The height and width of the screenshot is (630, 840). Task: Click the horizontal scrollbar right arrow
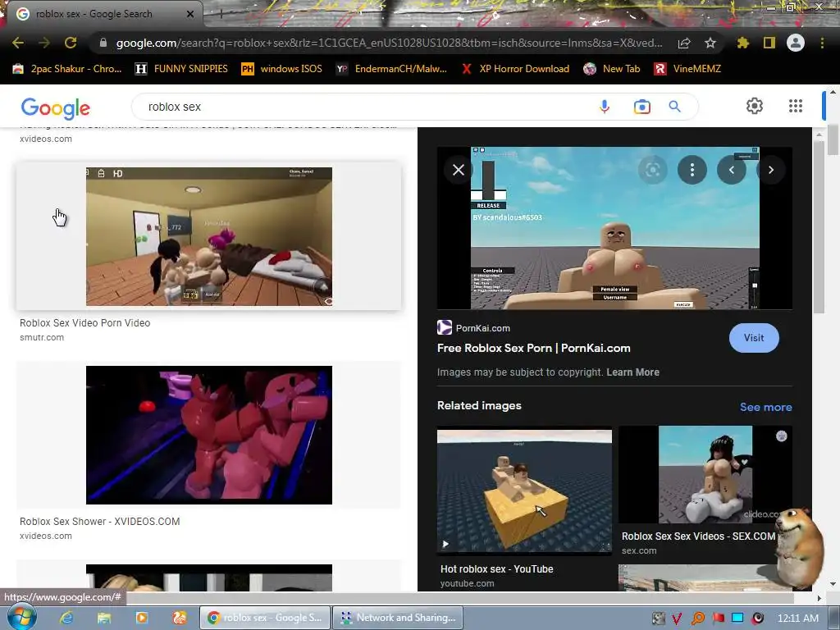819,598
